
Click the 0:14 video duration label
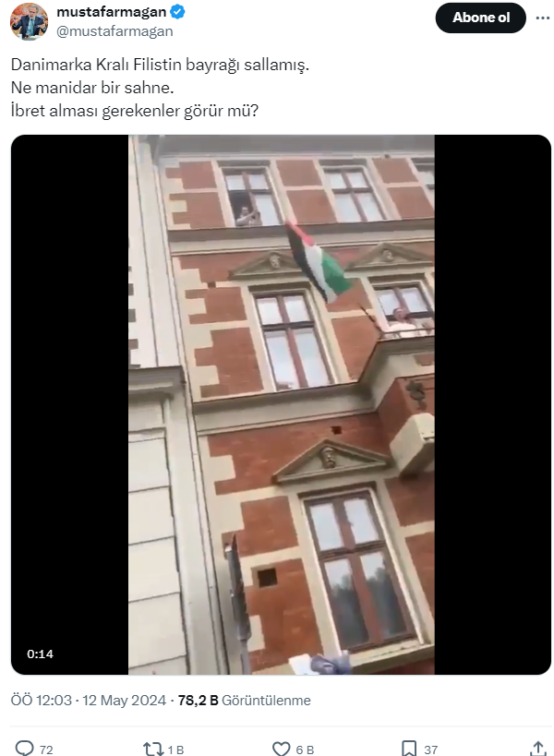[x=40, y=654]
